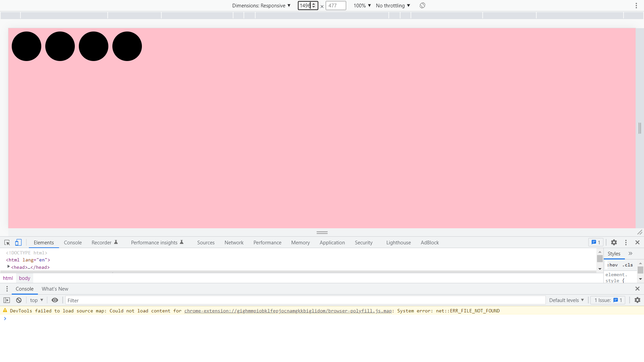Open the 100% zoom dropdown

(x=362, y=5)
